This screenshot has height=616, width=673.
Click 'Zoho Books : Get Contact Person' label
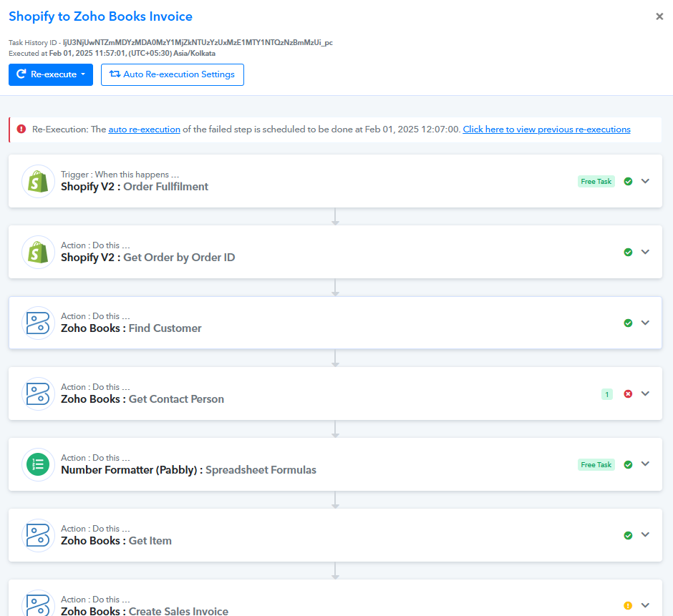tap(142, 399)
